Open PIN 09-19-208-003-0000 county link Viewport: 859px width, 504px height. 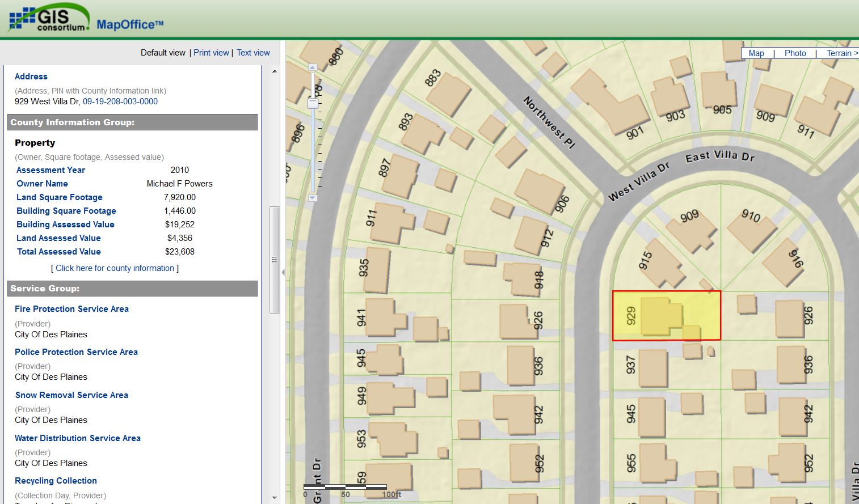[119, 102]
